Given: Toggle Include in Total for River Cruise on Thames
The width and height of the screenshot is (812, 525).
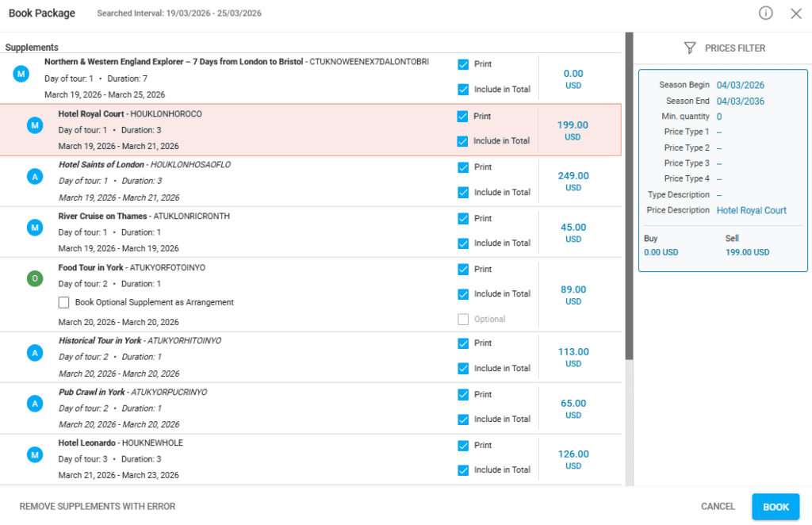Looking at the screenshot, I should pyautogui.click(x=463, y=243).
